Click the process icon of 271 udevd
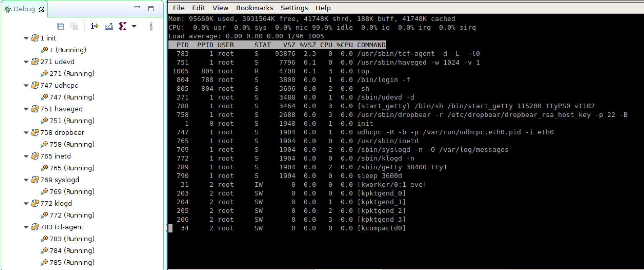The height and width of the screenshot is (270, 644). pyautogui.click(x=35, y=62)
